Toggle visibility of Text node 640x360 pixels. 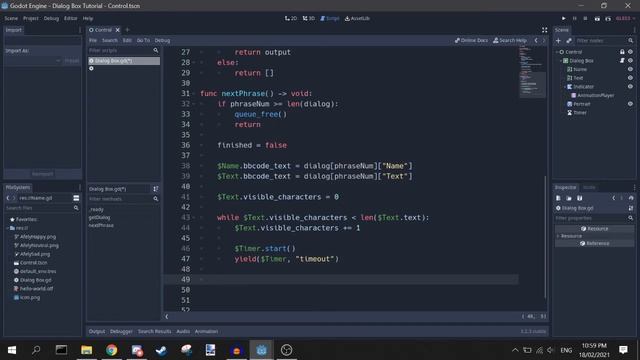click(x=630, y=78)
